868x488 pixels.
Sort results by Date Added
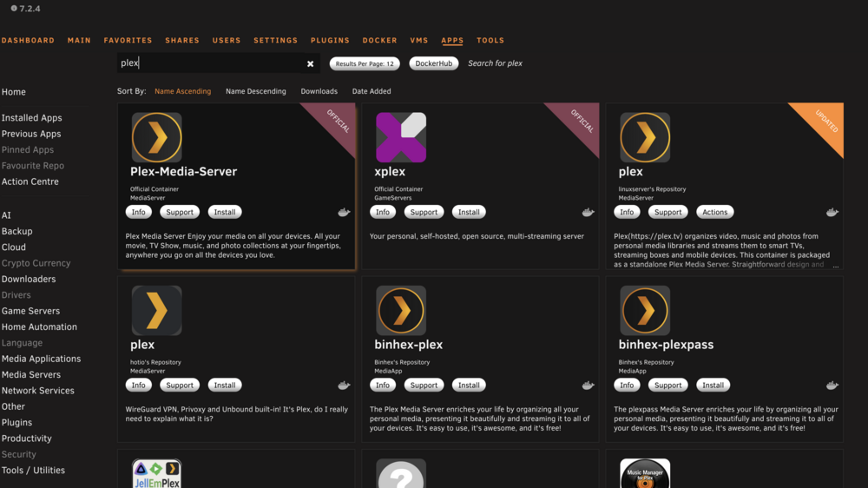372,91
